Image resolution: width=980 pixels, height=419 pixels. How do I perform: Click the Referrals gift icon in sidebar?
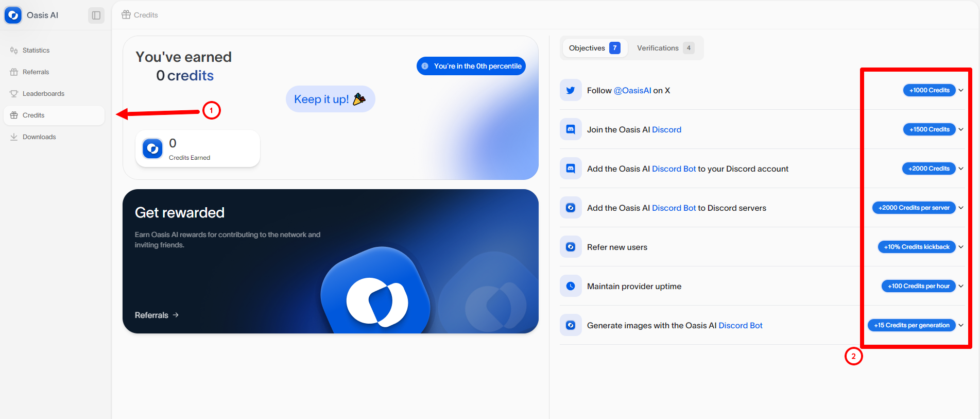coord(14,72)
